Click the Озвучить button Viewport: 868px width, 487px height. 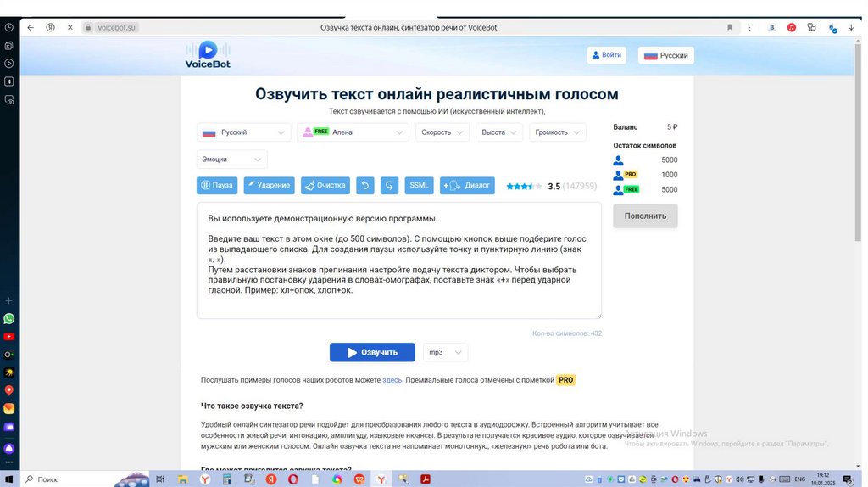click(x=372, y=352)
